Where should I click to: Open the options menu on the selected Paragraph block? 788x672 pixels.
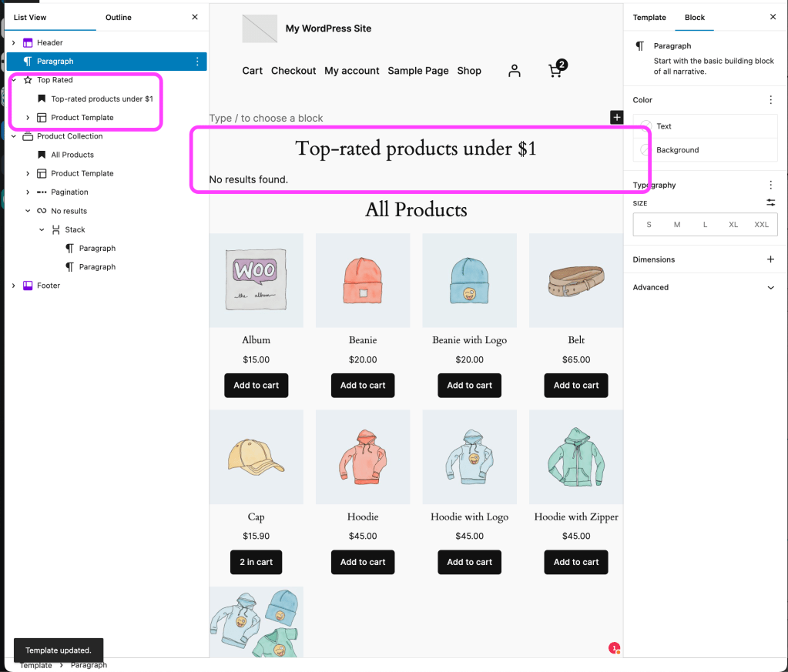pyautogui.click(x=198, y=61)
